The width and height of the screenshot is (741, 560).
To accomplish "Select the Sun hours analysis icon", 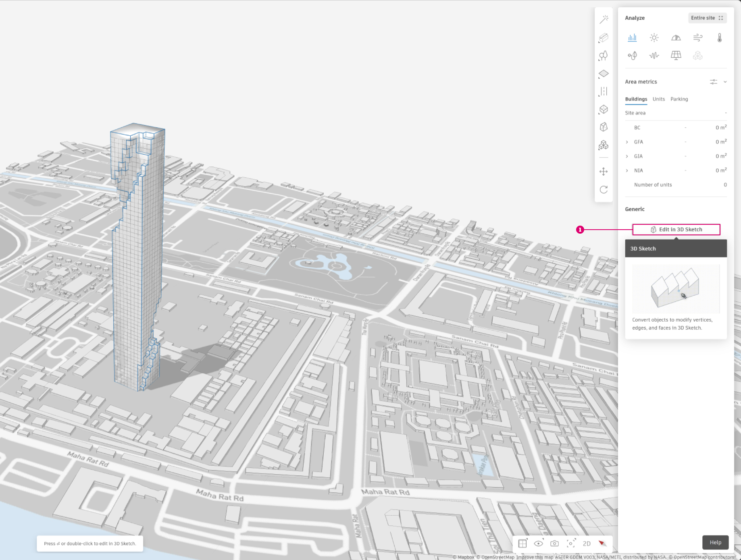I will pyautogui.click(x=654, y=38).
